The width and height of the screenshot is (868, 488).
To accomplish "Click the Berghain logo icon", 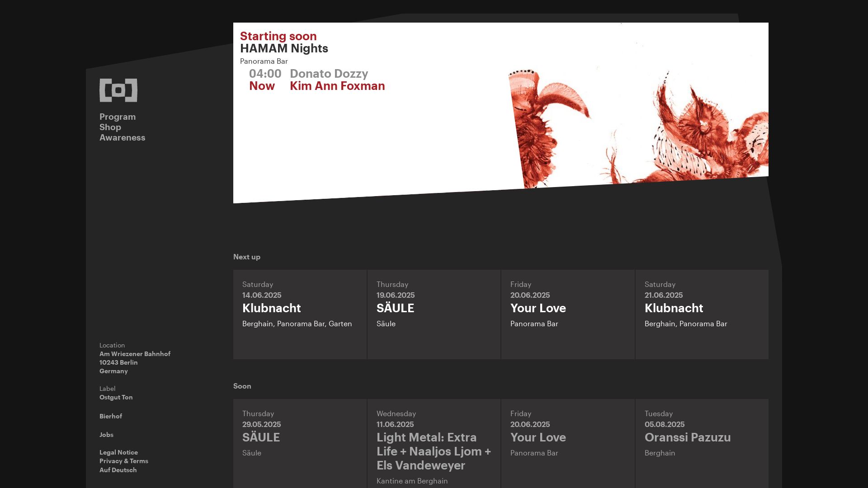I will (x=118, y=90).
